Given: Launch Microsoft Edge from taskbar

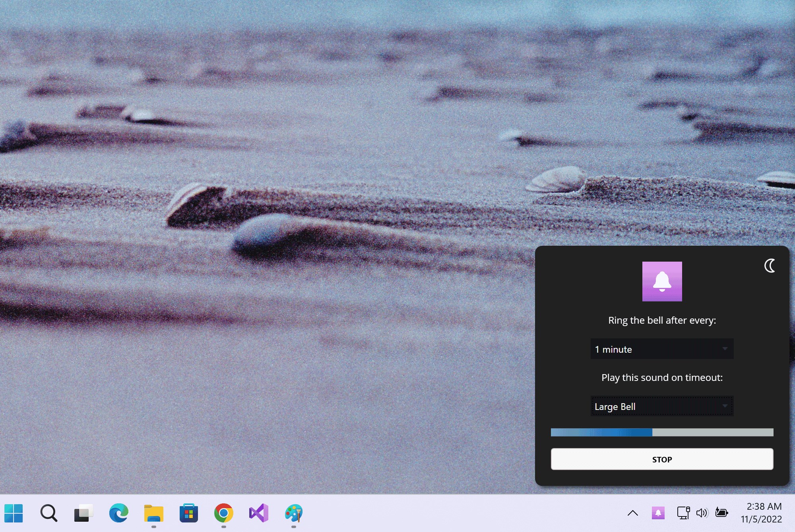Looking at the screenshot, I should pos(118,513).
